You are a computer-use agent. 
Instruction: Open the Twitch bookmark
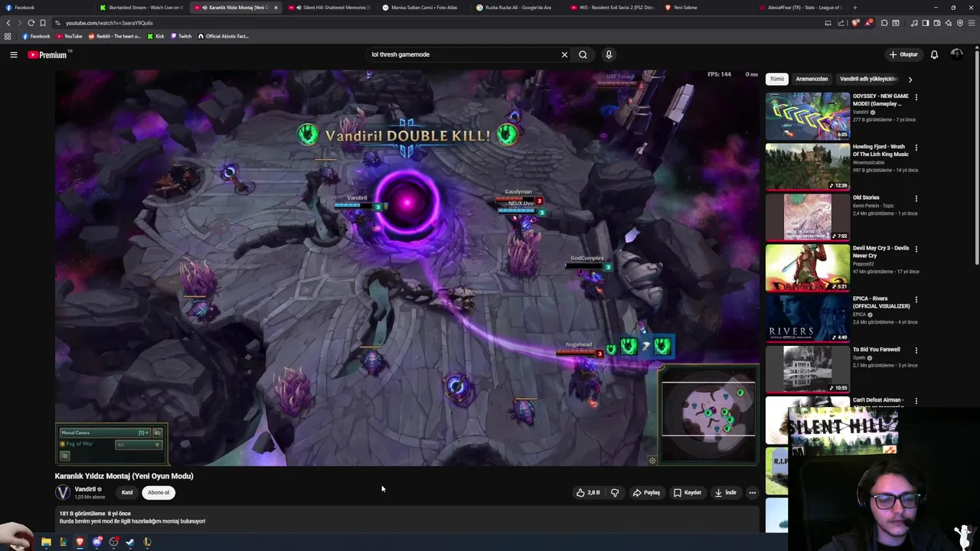pos(181,36)
